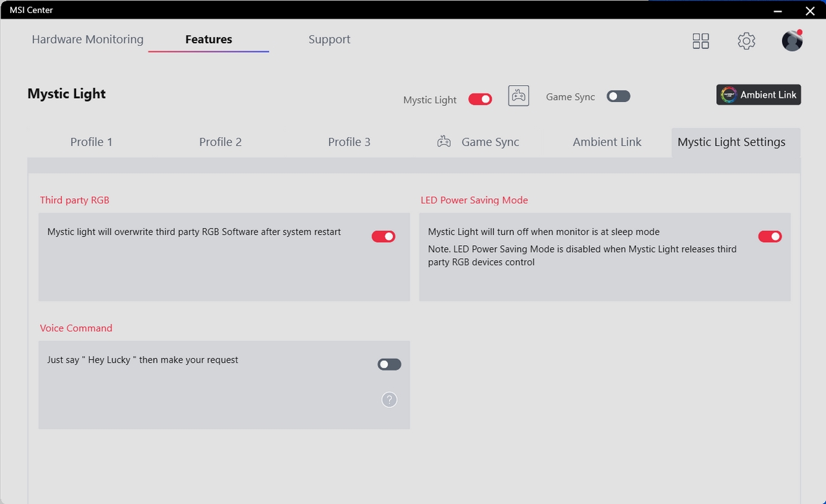Image resolution: width=826 pixels, height=504 pixels.
Task: Switch to Profile 3 tab
Action: point(349,142)
